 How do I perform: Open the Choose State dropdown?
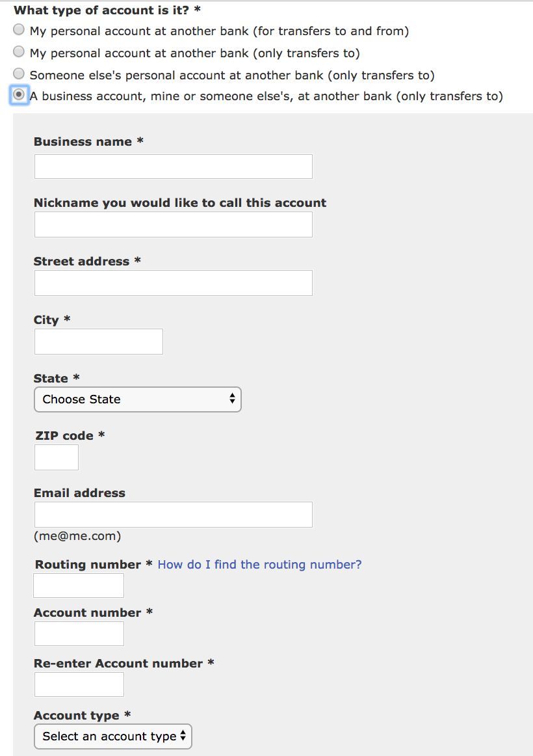pos(137,399)
